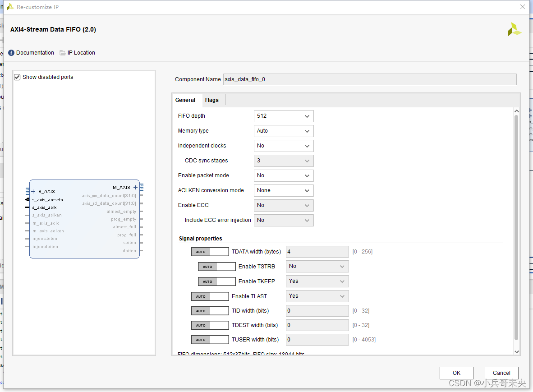The image size is (533, 392).
Task: Click the S_AXIS interface port icon
Action: coord(27,191)
